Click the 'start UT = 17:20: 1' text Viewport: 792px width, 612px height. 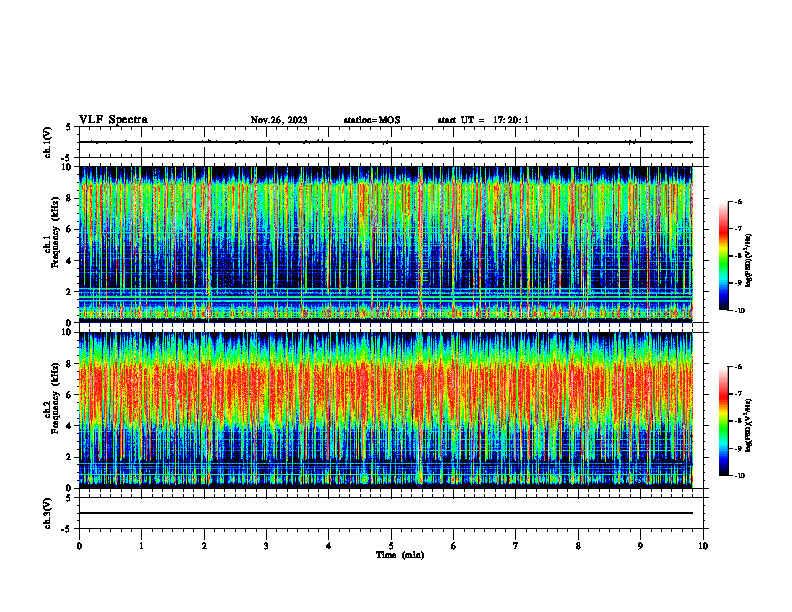[483, 120]
